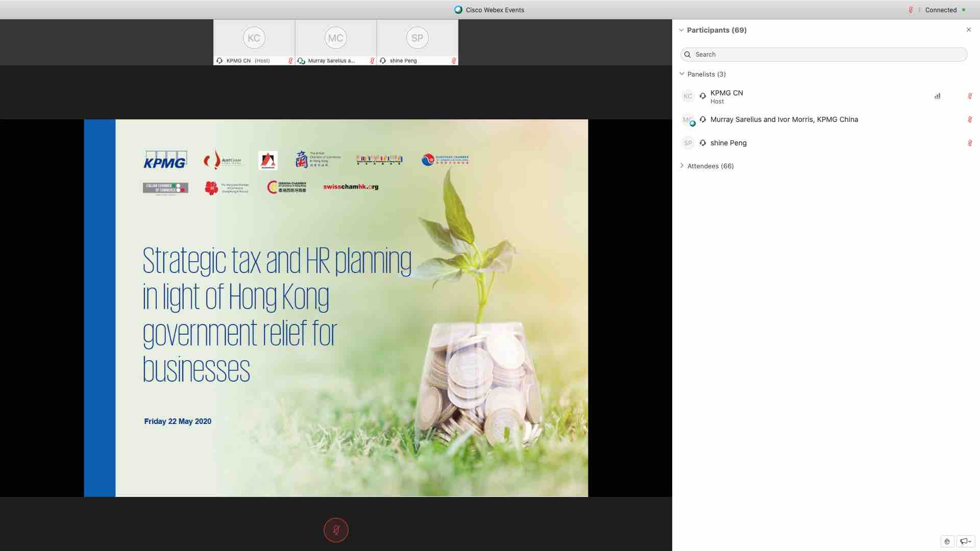Expand the Attendees (66) section
This screenshot has width=980, height=551.
click(x=682, y=166)
